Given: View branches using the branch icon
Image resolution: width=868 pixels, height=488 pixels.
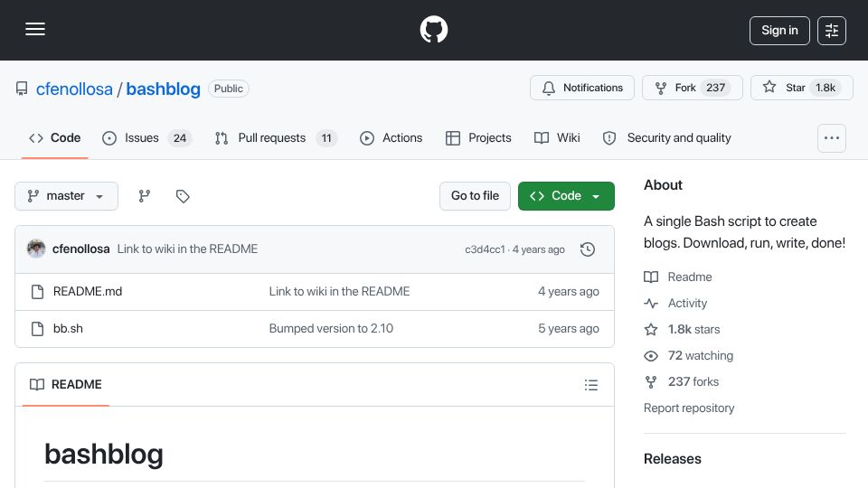Looking at the screenshot, I should pos(145,196).
